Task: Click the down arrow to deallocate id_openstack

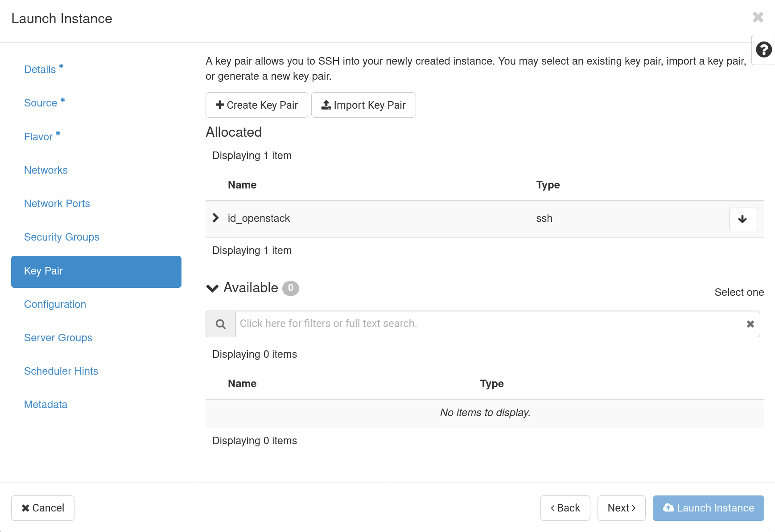Action: click(x=743, y=219)
